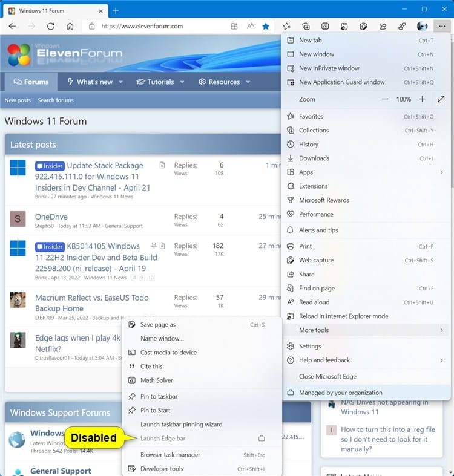Zoom out with the minus button
This screenshot has height=476, width=454.
(x=385, y=99)
